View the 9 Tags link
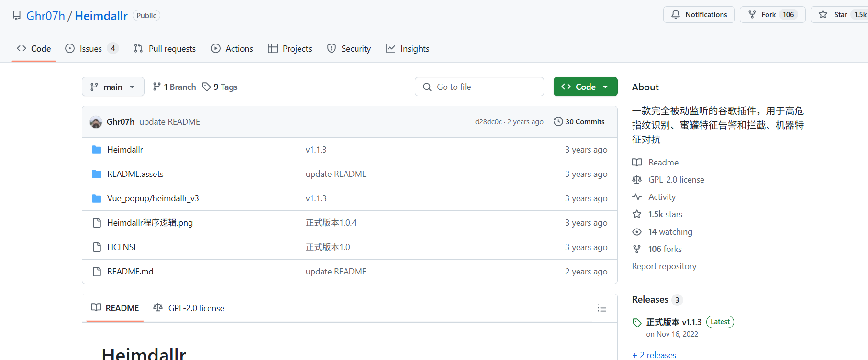The image size is (868, 360). point(220,87)
